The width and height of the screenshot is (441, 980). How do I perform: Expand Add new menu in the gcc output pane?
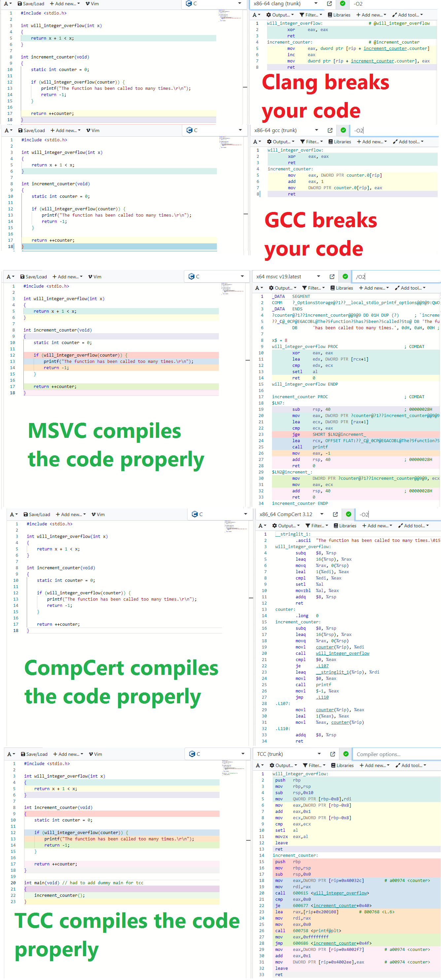click(372, 142)
